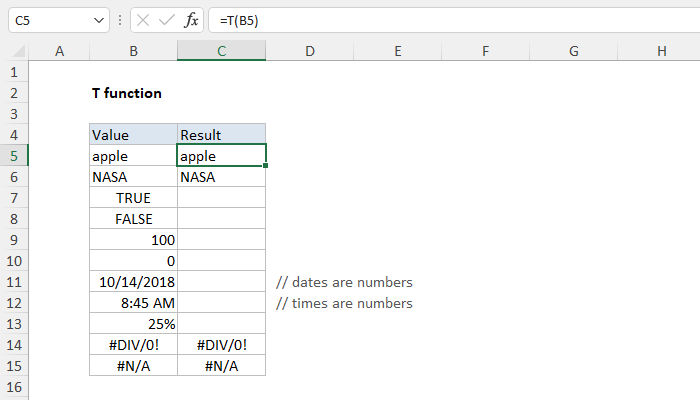
Task: Select row 5 header
Action: [14, 156]
